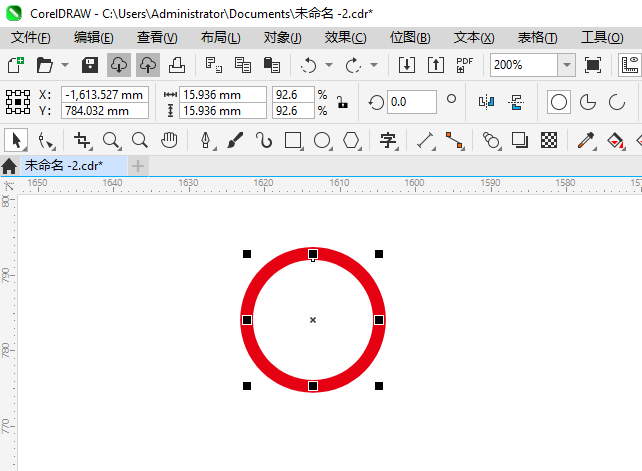This screenshot has width=642, height=471.
Task: Mirror the object vertically
Action: [x=516, y=102]
